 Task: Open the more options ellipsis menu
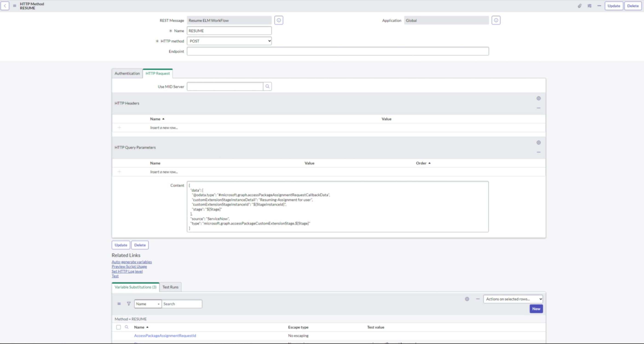click(599, 6)
